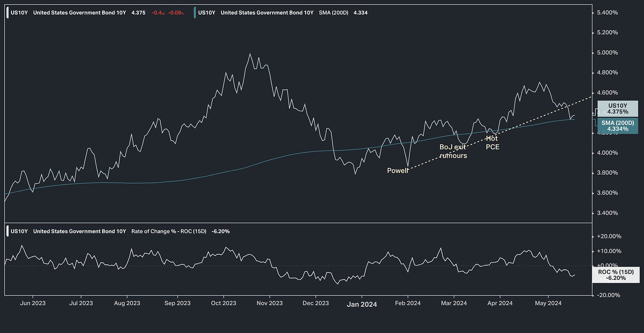The height and width of the screenshot is (333, 644).
Task: Click the Feb 2024 axis label
Action: click(408, 303)
